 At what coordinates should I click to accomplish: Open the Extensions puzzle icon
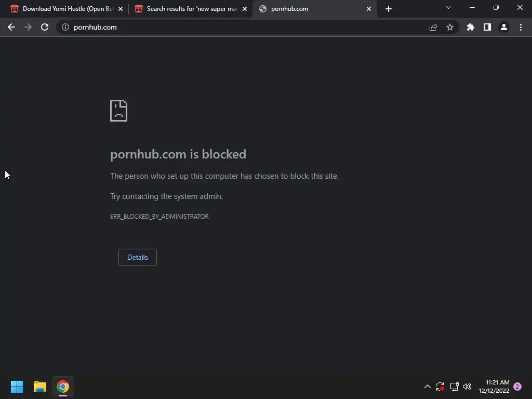pos(471,27)
